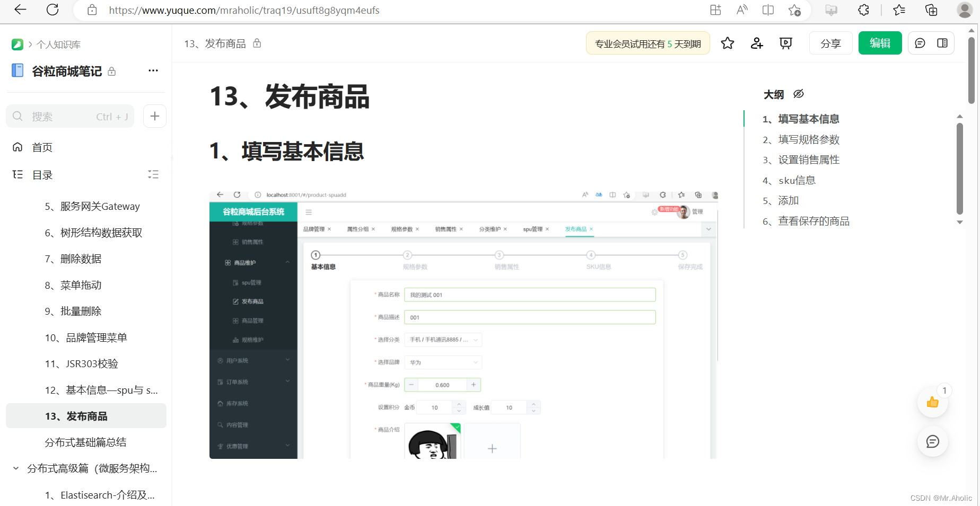Open the browser Collections icon
The image size is (980, 506).
coord(932,10)
